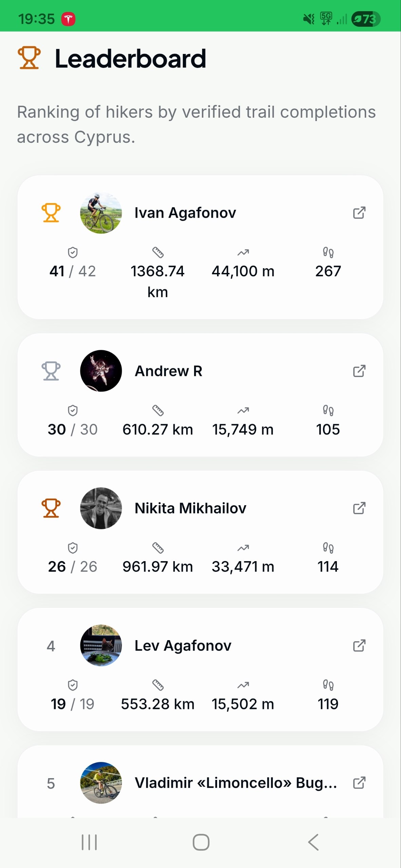Tap Andrew R's astronaut avatar
The height and width of the screenshot is (868, 401).
point(101,371)
